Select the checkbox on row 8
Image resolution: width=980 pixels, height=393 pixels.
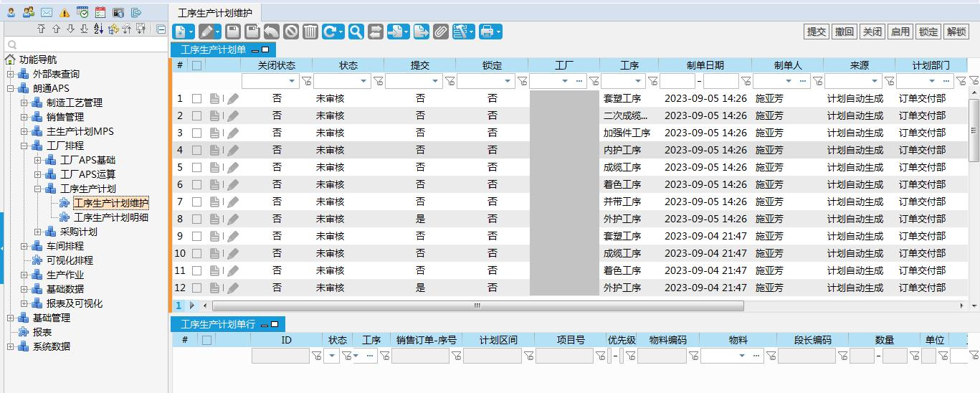pyautogui.click(x=196, y=219)
